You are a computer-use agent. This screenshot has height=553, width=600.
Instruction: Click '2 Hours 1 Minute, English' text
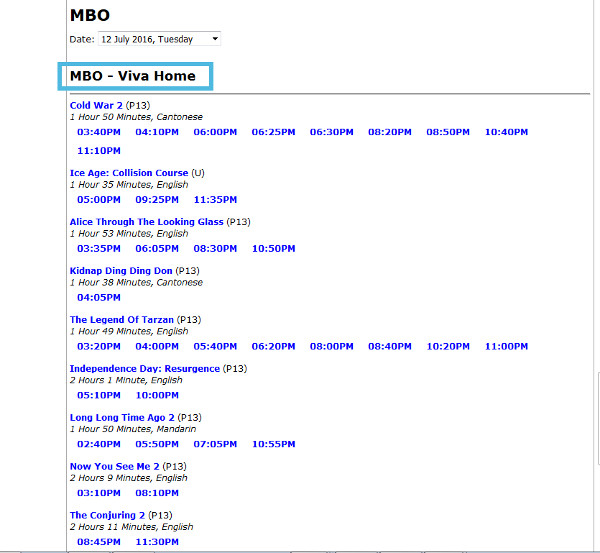click(x=126, y=380)
